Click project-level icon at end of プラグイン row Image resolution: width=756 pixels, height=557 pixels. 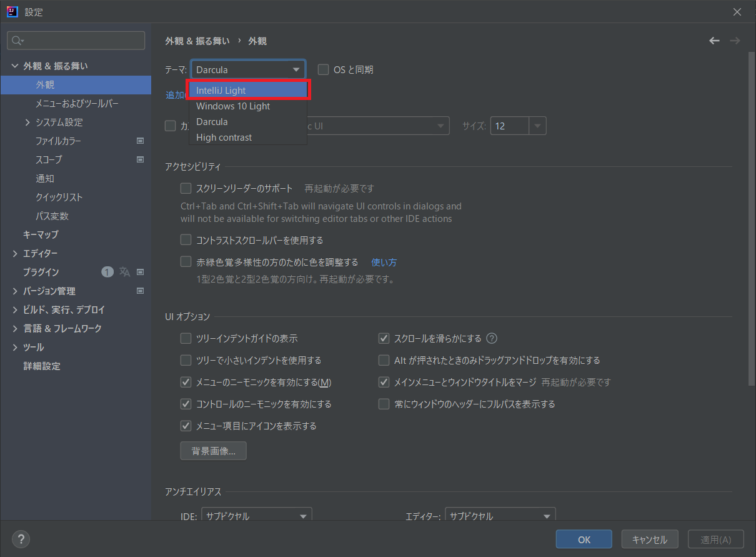point(140,272)
